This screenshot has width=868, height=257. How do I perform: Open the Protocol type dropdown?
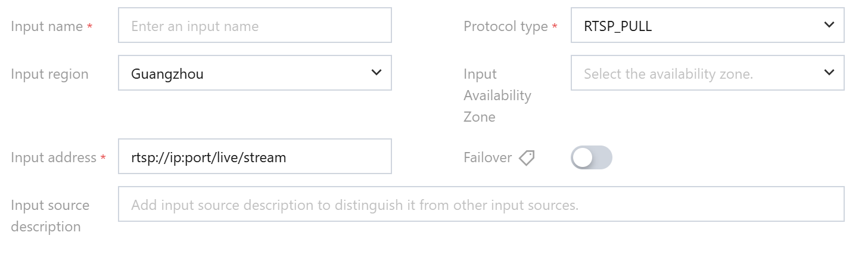coord(707,25)
